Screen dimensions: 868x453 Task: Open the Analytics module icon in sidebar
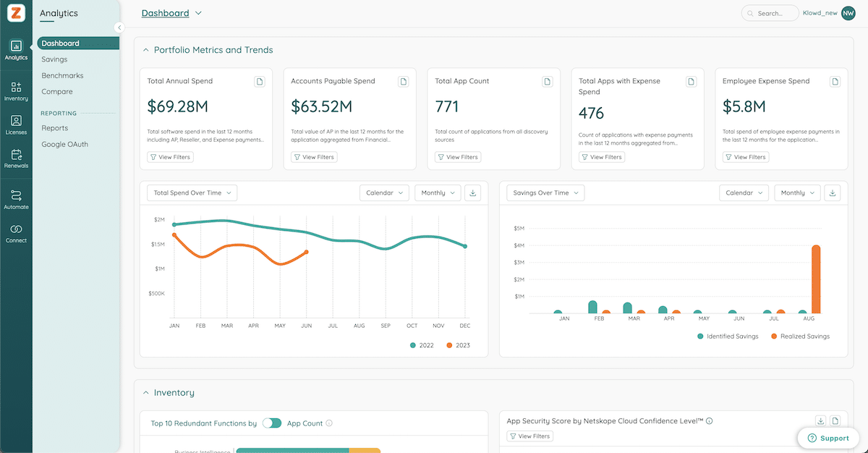tap(16, 48)
